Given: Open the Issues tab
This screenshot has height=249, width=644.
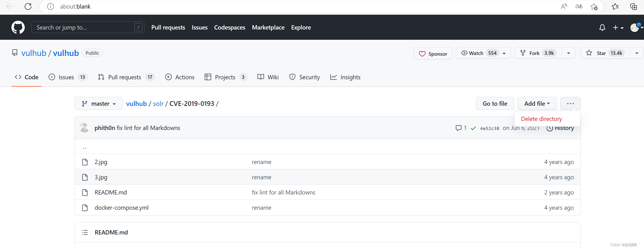Looking at the screenshot, I should coord(68,77).
